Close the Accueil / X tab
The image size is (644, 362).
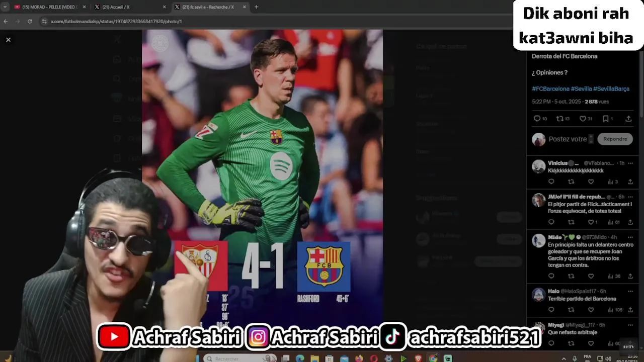tap(164, 7)
